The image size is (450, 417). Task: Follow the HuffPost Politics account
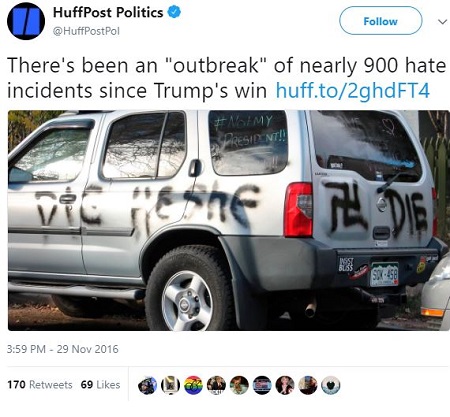381,21
